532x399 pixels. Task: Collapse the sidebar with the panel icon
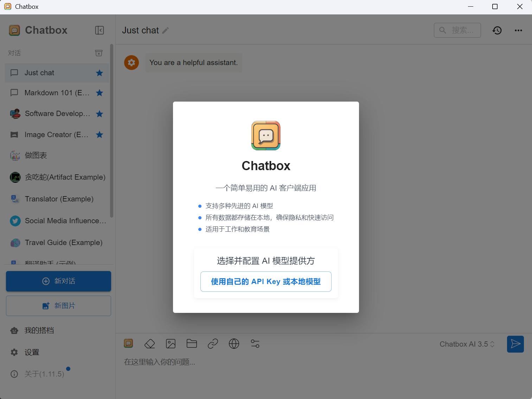pos(100,30)
